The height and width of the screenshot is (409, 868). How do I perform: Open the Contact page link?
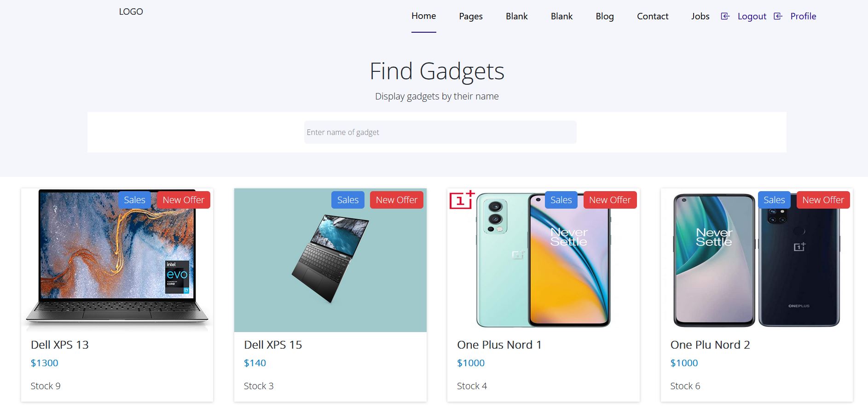652,17
